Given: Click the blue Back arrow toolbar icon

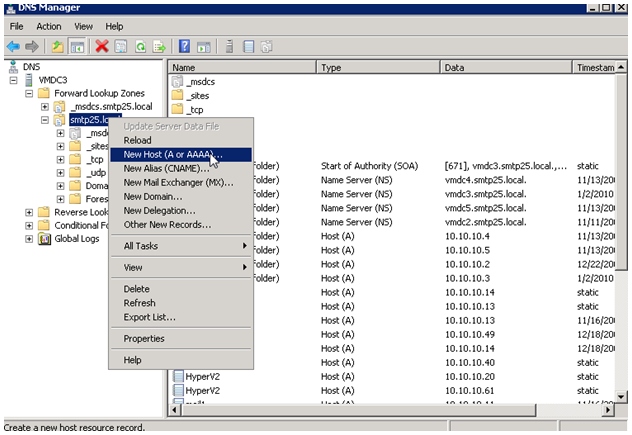Looking at the screenshot, I should [x=13, y=47].
